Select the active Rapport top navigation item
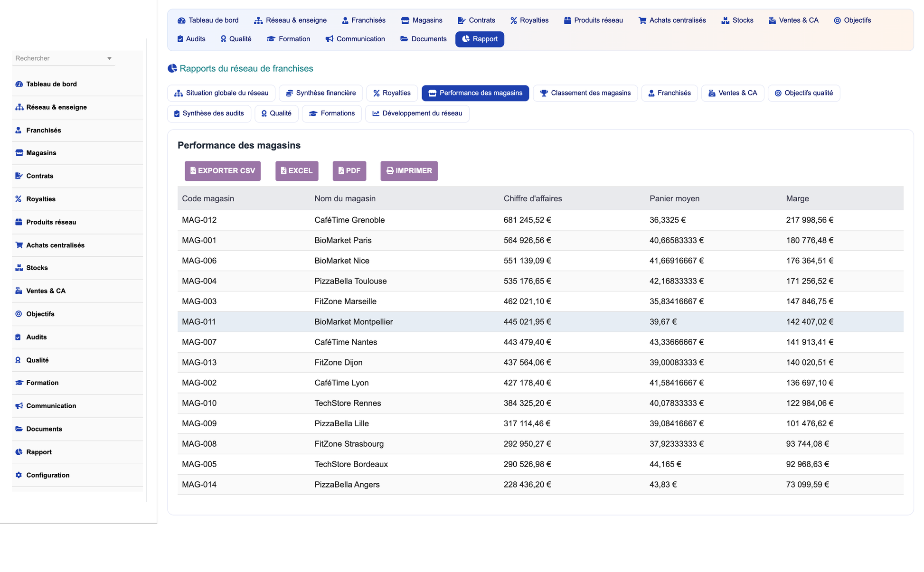This screenshot has height=572, width=924. pos(480,39)
